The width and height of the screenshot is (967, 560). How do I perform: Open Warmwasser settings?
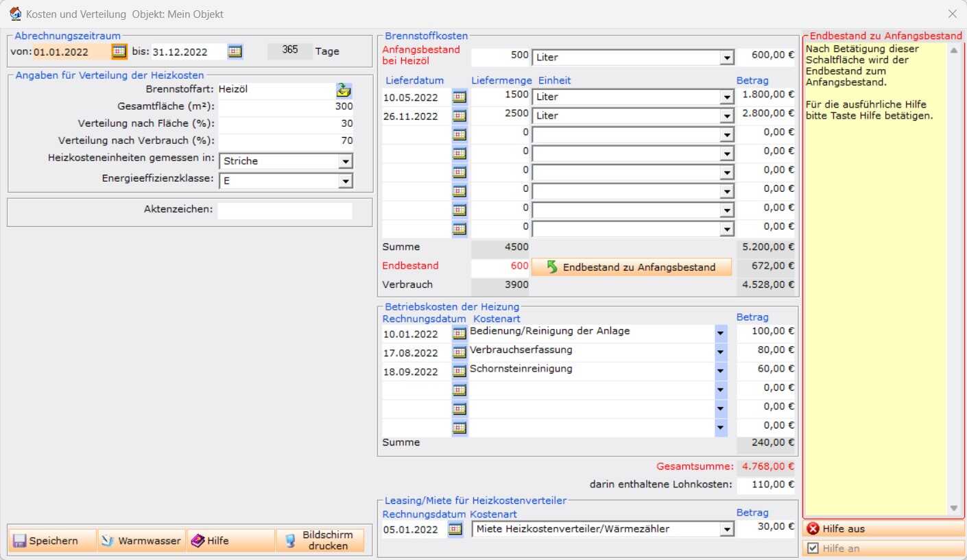coord(141,541)
